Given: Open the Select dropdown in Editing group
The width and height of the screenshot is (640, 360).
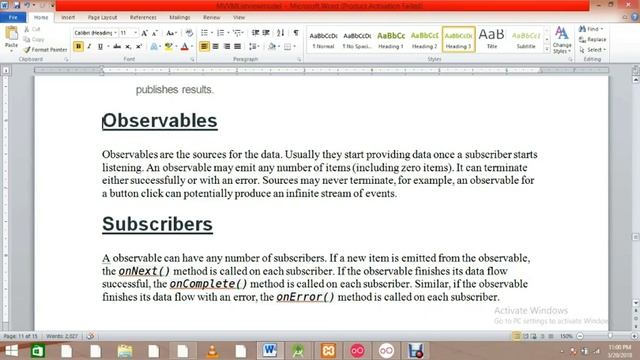Looking at the screenshot, I should click(592, 50).
